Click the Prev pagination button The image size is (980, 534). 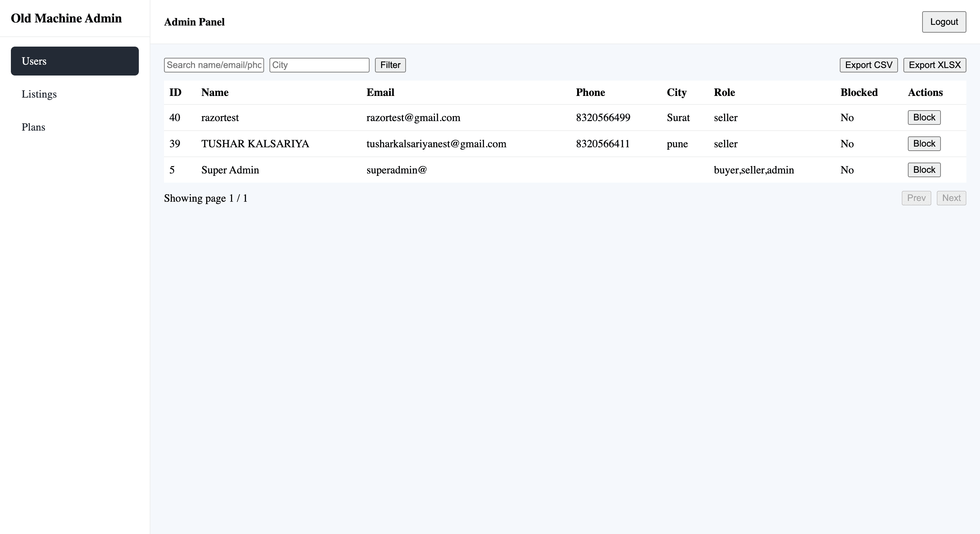tap(916, 198)
